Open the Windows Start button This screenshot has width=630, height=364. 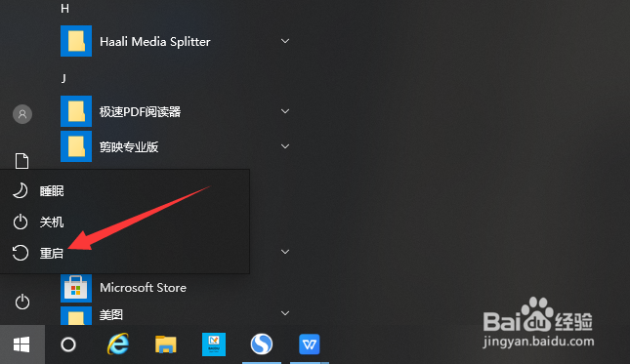coord(21,344)
